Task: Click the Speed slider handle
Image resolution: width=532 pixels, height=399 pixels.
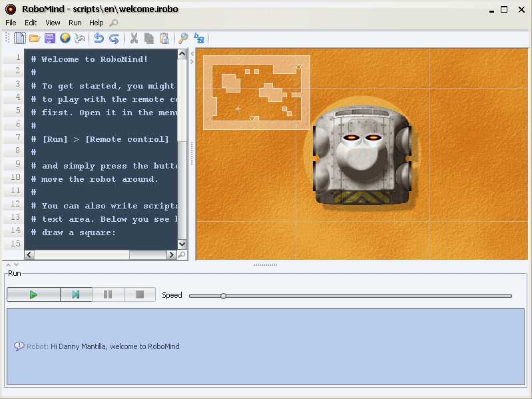Action: coord(223,296)
